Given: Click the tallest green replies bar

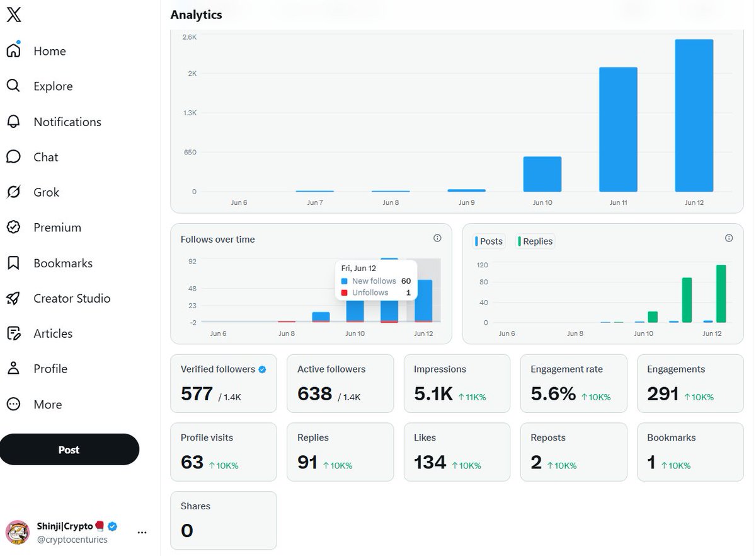Looking at the screenshot, I should tap(721, 294).
